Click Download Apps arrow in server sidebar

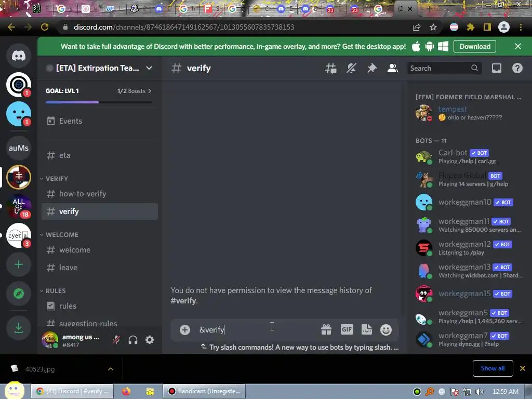(x=19, y=328)
